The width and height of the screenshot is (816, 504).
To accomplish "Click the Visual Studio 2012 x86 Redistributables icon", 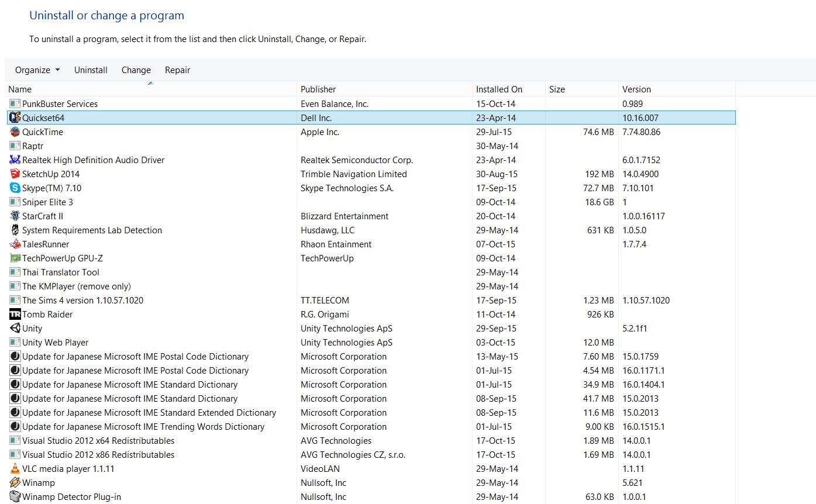I will [x=15, y=454].
